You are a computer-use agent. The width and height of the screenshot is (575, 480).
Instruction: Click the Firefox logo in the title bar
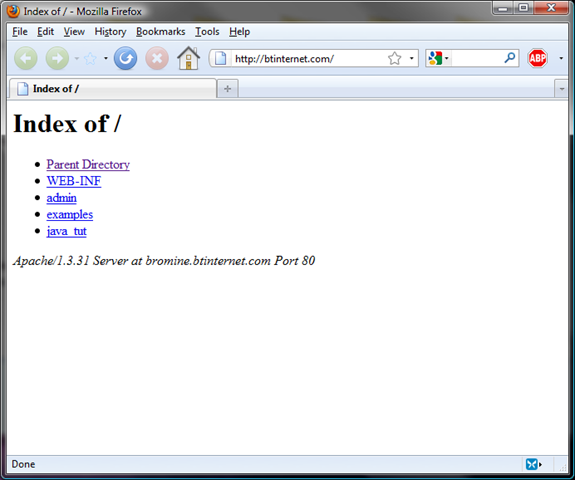[x=13, y=11]
